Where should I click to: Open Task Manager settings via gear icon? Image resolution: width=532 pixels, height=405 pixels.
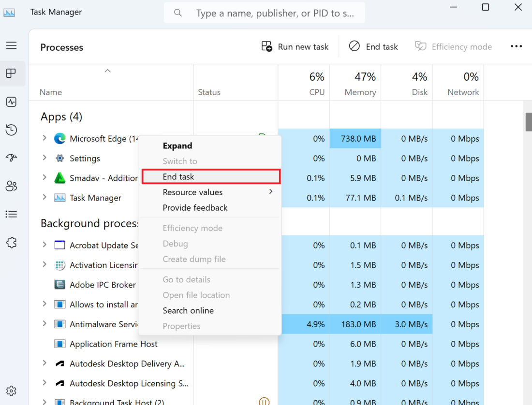[x=11, y=391]
